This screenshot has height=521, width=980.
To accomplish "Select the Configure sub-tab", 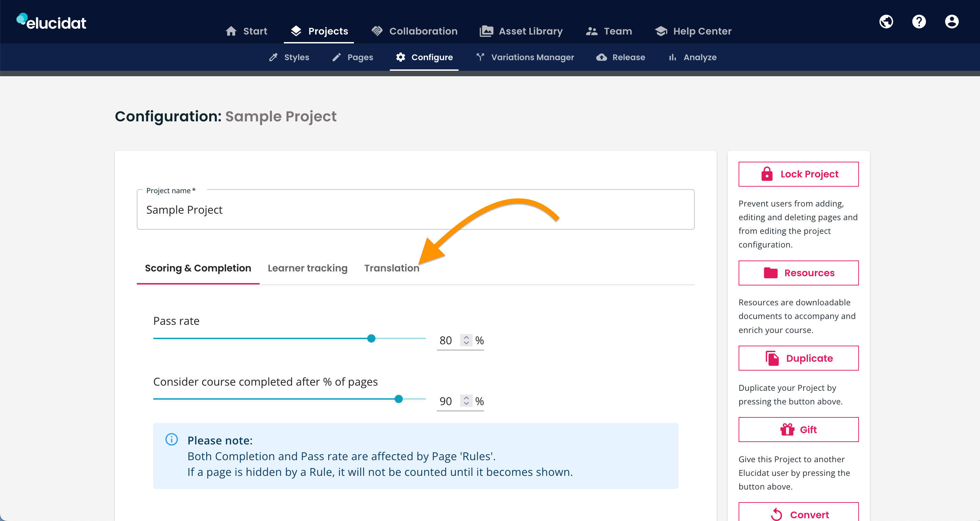I will coord(424,57).
